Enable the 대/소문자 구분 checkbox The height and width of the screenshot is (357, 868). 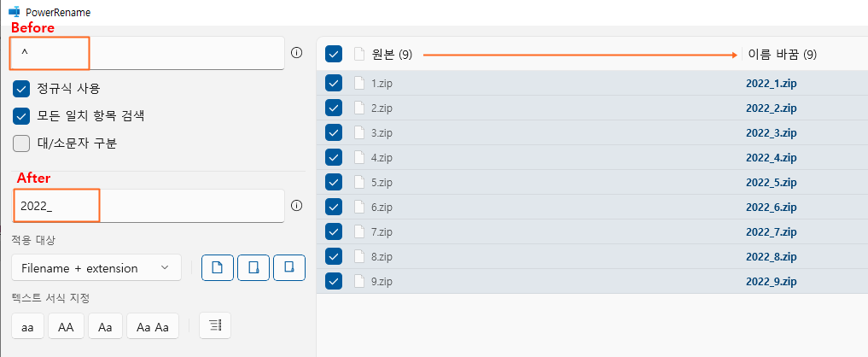tap(21, 143)
